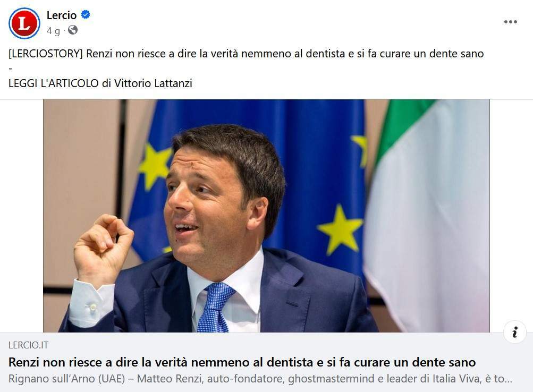533x392 pixels.
Task: Click the blue verified badge next to Lercio
Action: tap(86, 14)
